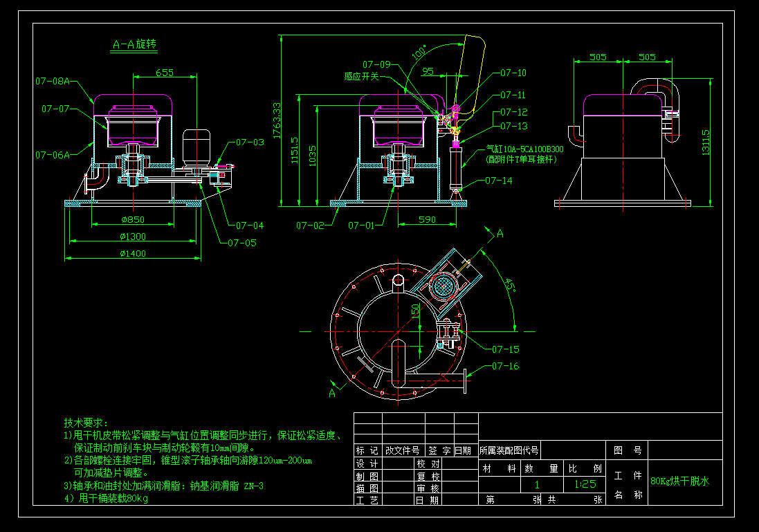Click the 校对 row label
Screen dimensions: 759x532
pos(428,464)
